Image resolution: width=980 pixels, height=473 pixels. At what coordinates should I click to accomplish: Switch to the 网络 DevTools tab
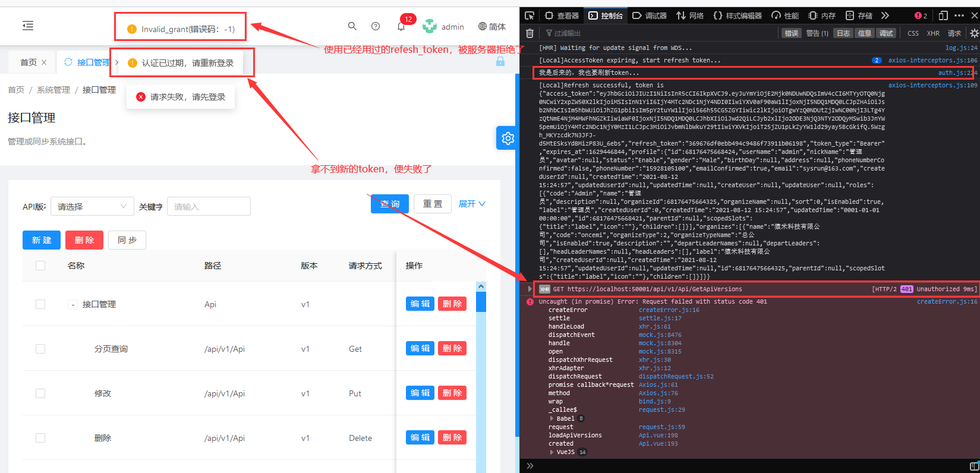(x=690, y=15)
